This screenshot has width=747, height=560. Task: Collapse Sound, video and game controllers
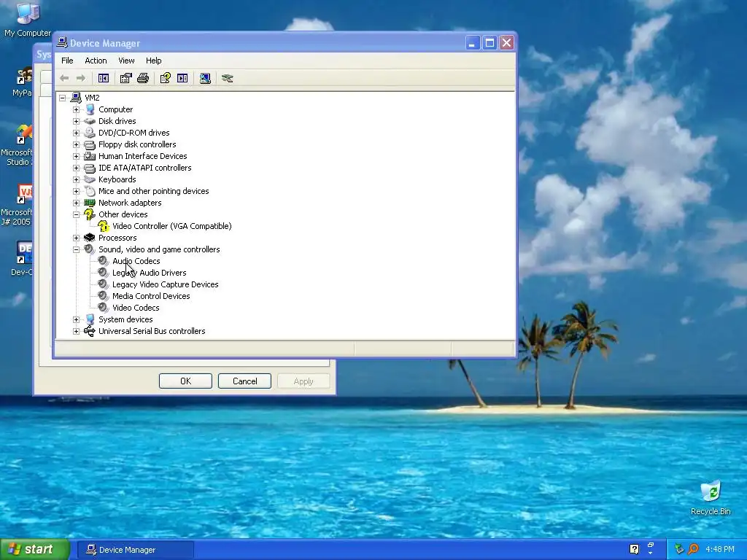(76, 249)
